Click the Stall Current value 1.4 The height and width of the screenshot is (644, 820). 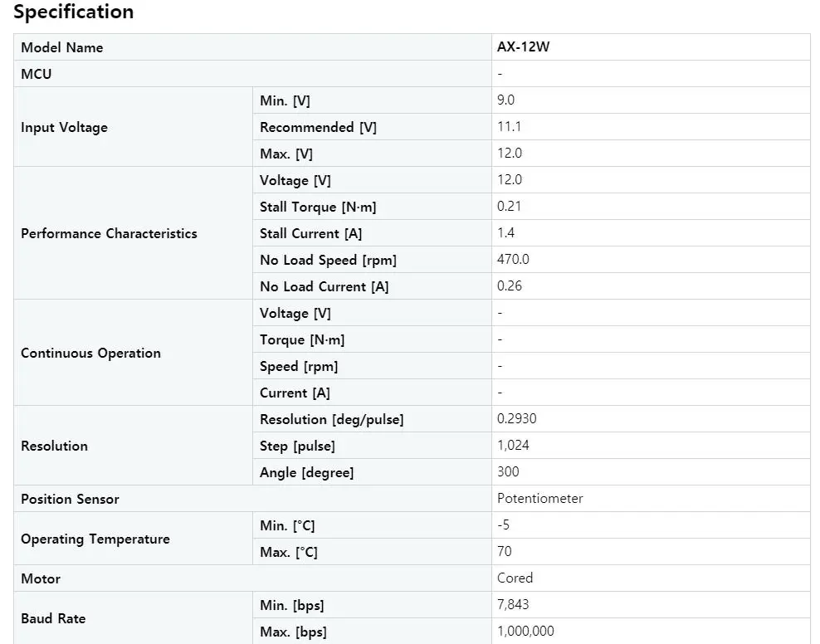[x=505, y=232]
